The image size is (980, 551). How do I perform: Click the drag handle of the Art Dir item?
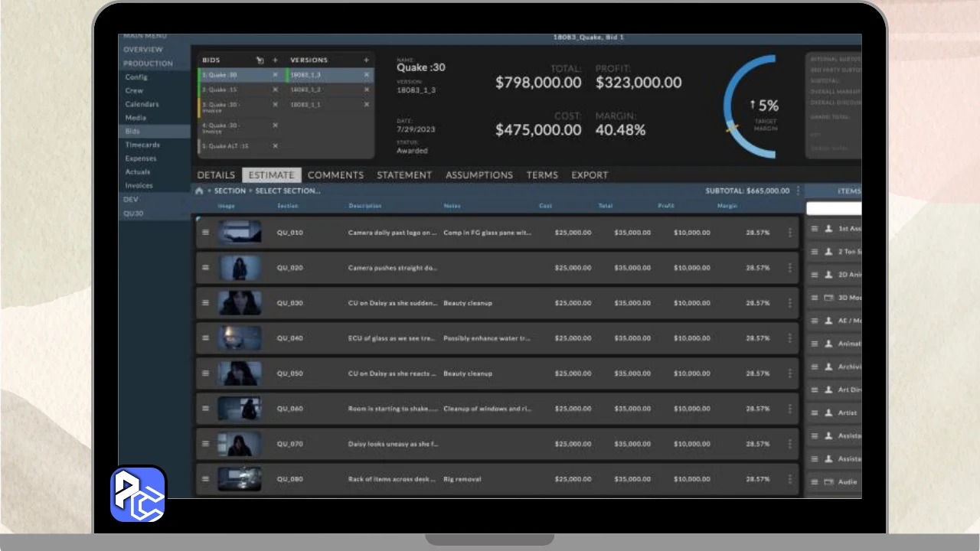pyautogui.click(x=815, y=390)
